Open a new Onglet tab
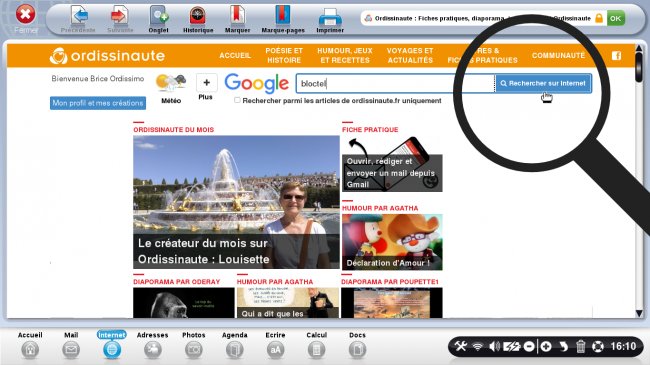650x365 pixels. click(x=159, y=15)
